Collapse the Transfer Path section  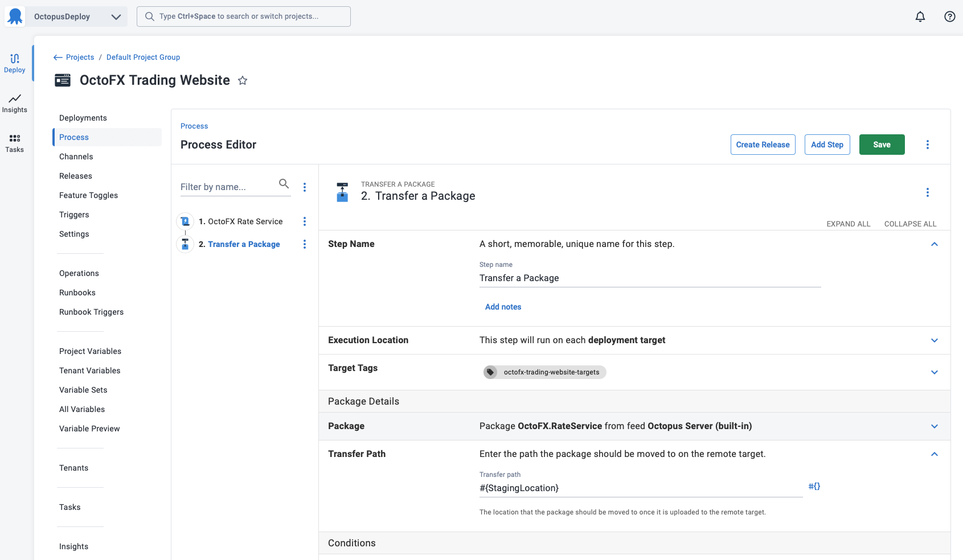pos(935,454)
